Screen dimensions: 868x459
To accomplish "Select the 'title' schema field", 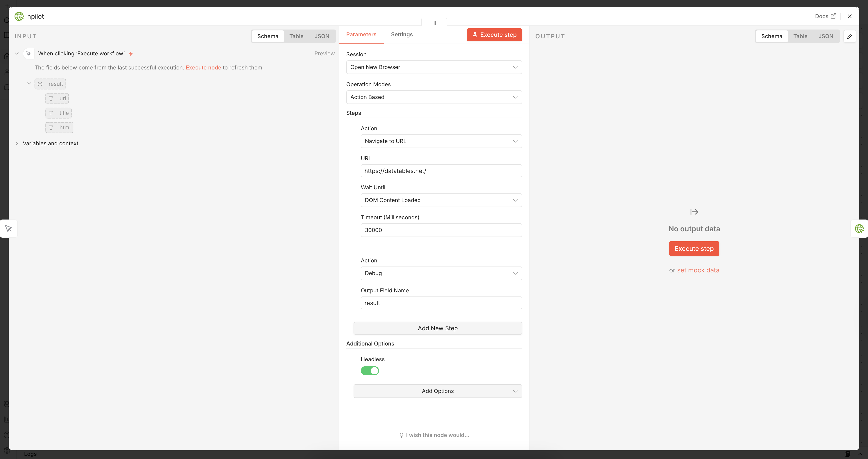I will click(59, 113).
